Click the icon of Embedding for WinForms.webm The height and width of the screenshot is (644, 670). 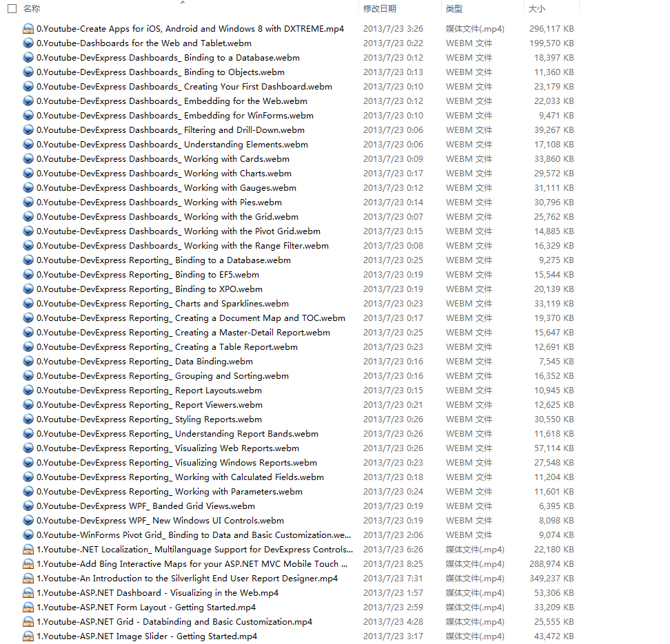pos(28,115)
